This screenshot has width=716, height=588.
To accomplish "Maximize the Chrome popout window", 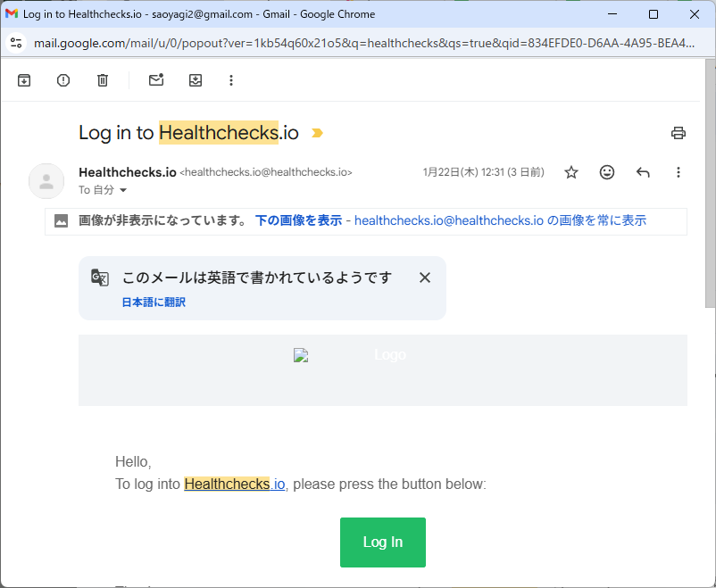I will pyautogui.click(x=654, y=14).
